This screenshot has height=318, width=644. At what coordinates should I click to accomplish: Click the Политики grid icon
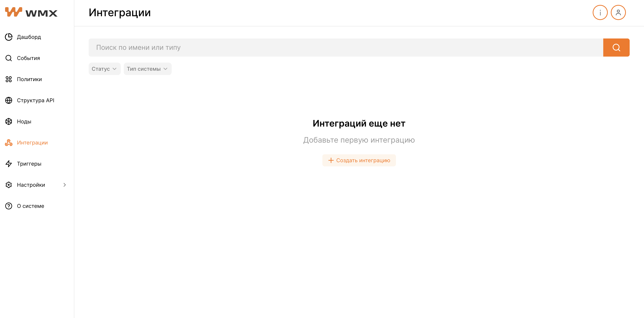(x=9, y=79)
